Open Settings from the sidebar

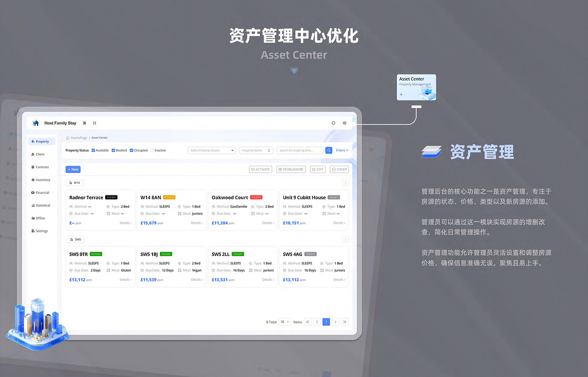tap(40, 231)
